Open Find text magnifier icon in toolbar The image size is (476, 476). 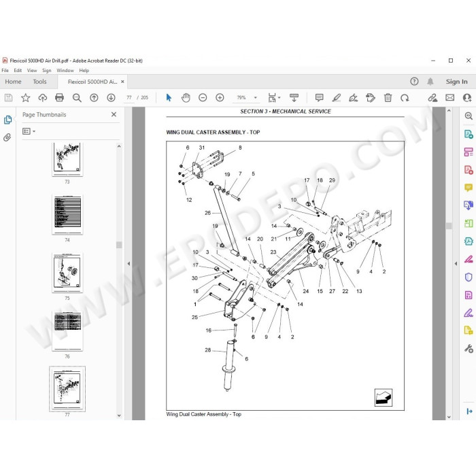tap(77, 98)
